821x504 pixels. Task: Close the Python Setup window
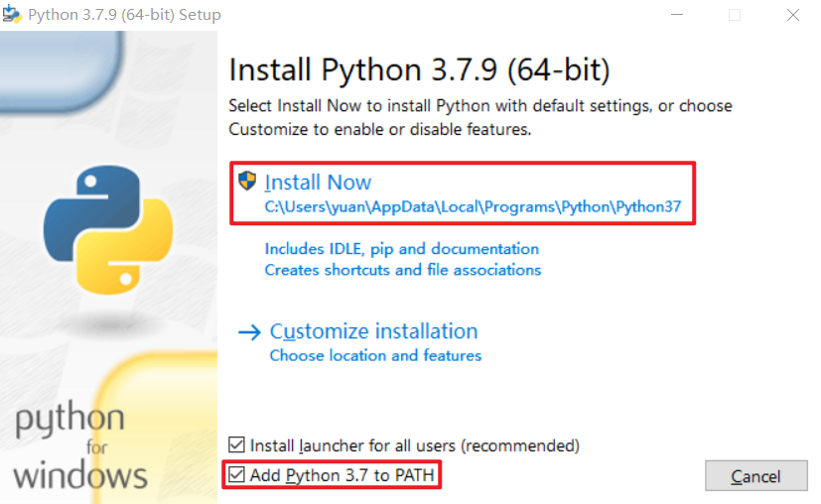pyautogui.click(x=793, y=15)
